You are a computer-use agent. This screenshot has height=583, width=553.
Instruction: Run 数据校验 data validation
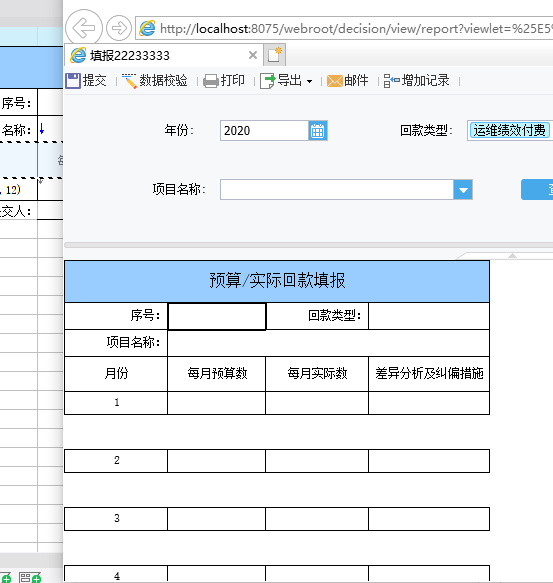[x=155, y=80]
